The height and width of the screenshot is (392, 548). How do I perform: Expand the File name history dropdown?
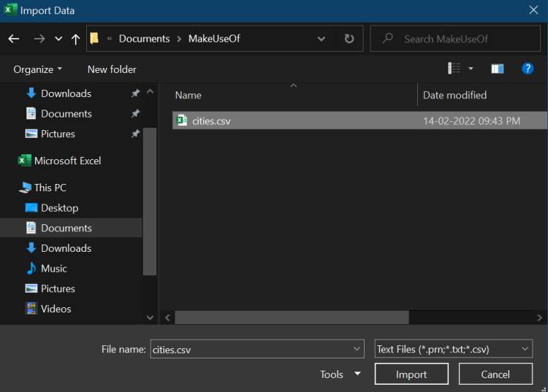point(357,350)
